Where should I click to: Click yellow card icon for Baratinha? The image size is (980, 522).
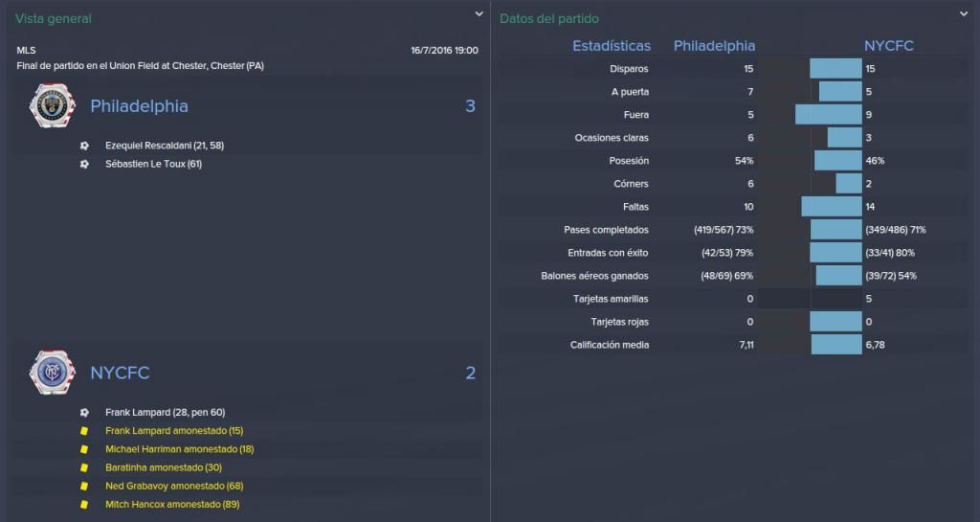(84, 467)
